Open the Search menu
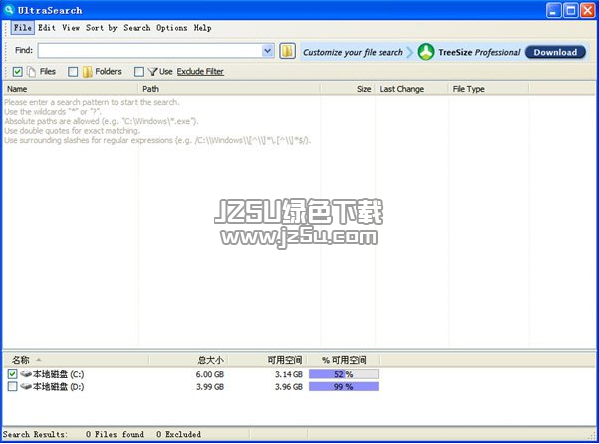This screenshot has width=599, height=444. tap(137, 28)
